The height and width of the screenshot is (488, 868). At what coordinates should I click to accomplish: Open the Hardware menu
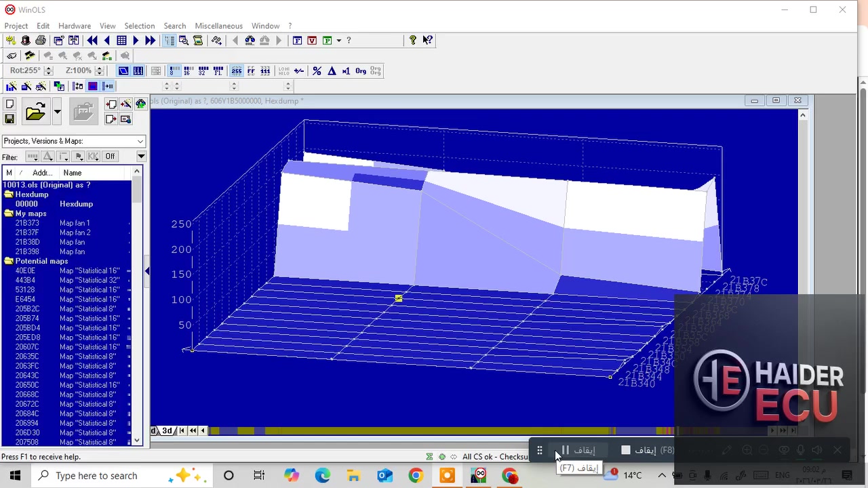tap(74, 26)
